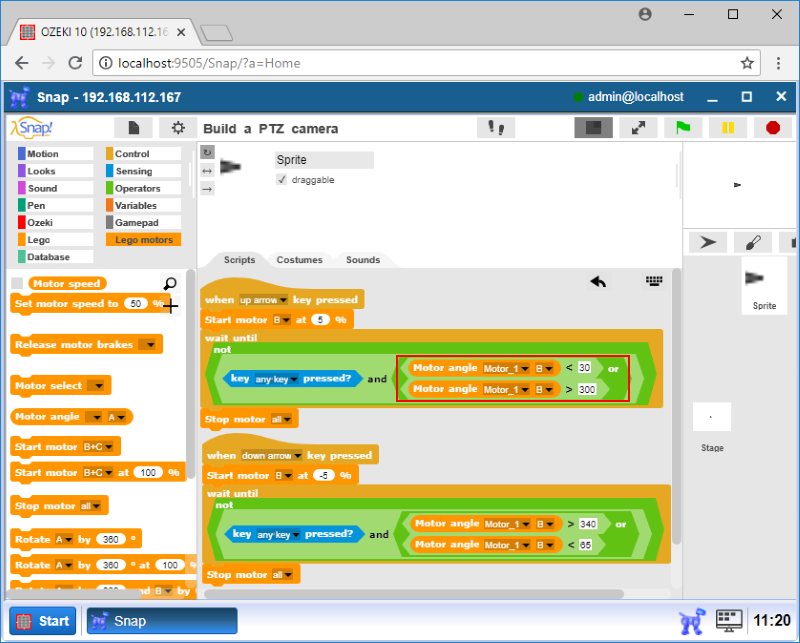800x643 pixels.
Task: Open the robot icon in system tray
Action: pos(692,621)
